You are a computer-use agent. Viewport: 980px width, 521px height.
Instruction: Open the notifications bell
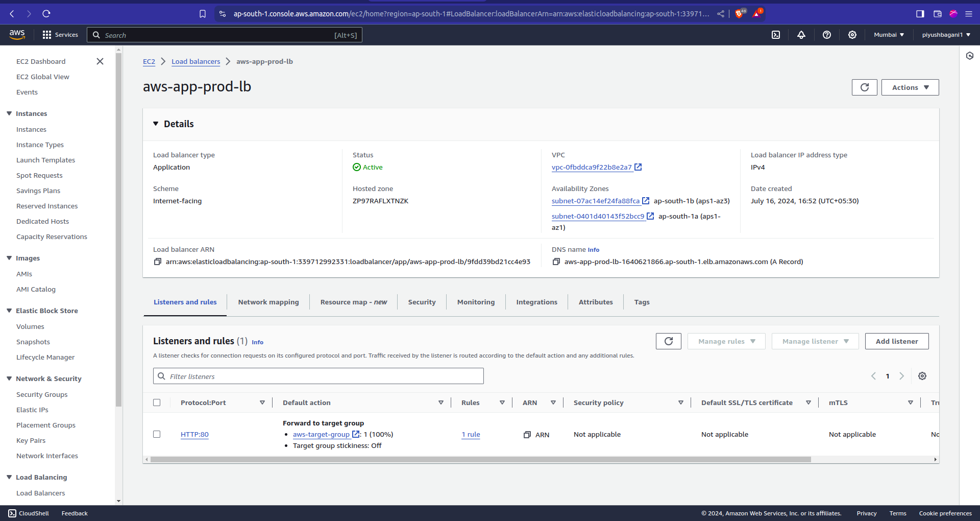801,35
